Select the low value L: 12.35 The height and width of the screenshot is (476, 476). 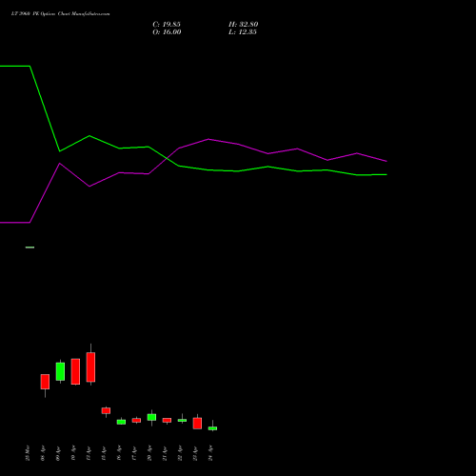click(243, 32)
